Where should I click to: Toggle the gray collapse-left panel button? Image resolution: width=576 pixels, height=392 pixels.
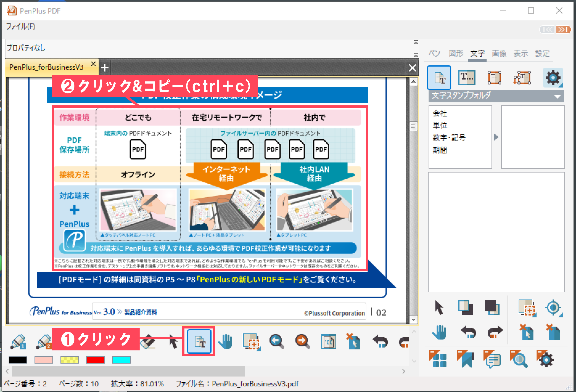click(x=547, y=30)
